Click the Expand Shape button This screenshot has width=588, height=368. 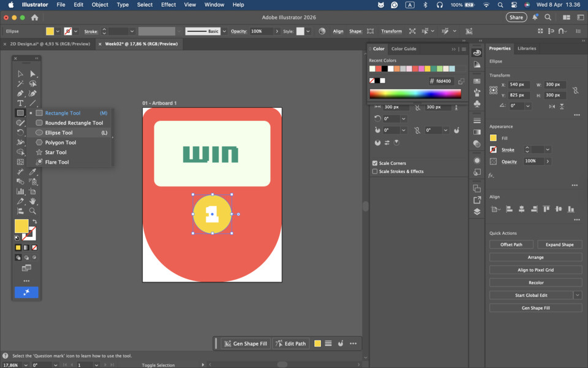point(559,245)
